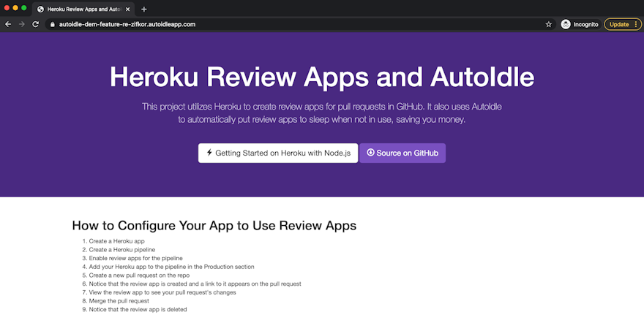Click the Incognito profile icon
The image size is (644, 323).
pos(566,25)
